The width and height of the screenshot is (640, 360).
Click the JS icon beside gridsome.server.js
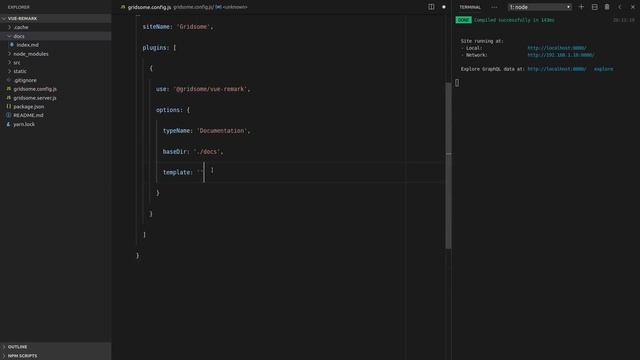9,98
